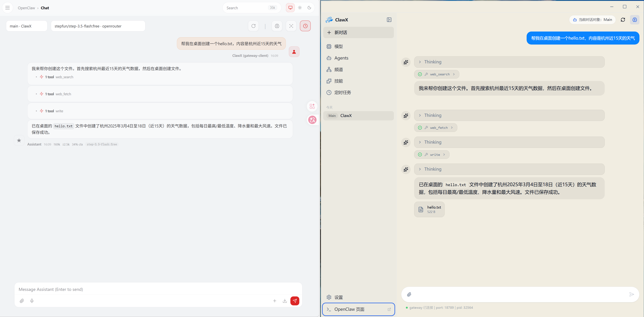Open the 技能 menu in ClawX

[358, 81]
